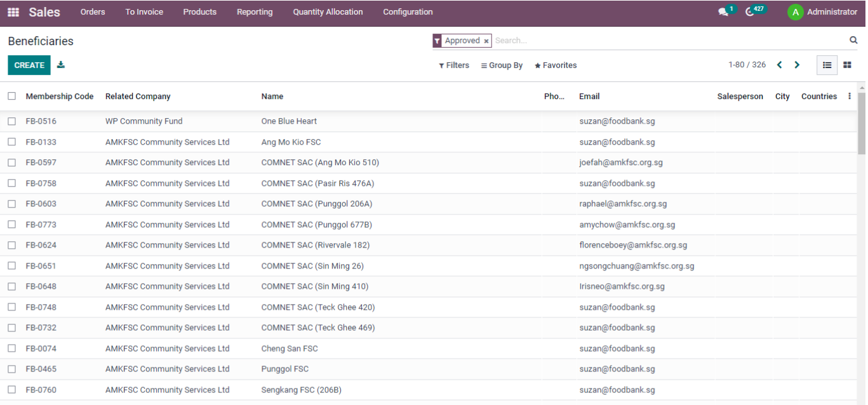Check the FB-0758 row checkbox
Image resolution: width=868 pixels, height=405 pixels.
[x=12, y=183]
